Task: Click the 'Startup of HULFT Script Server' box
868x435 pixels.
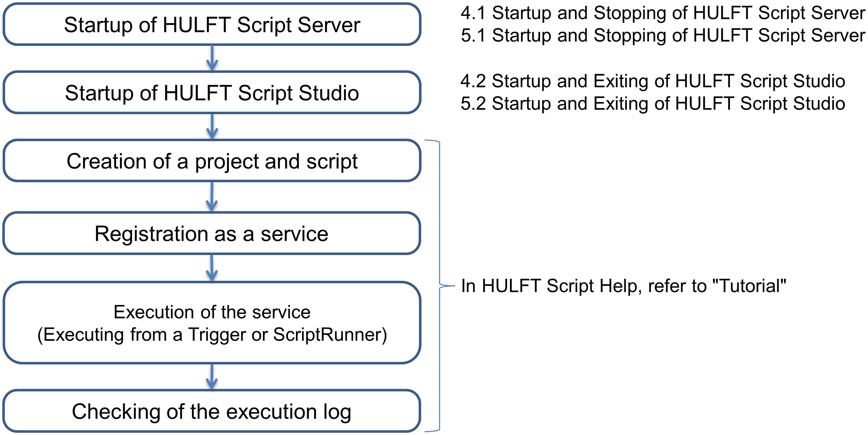Action: click(x=212, y=24)
